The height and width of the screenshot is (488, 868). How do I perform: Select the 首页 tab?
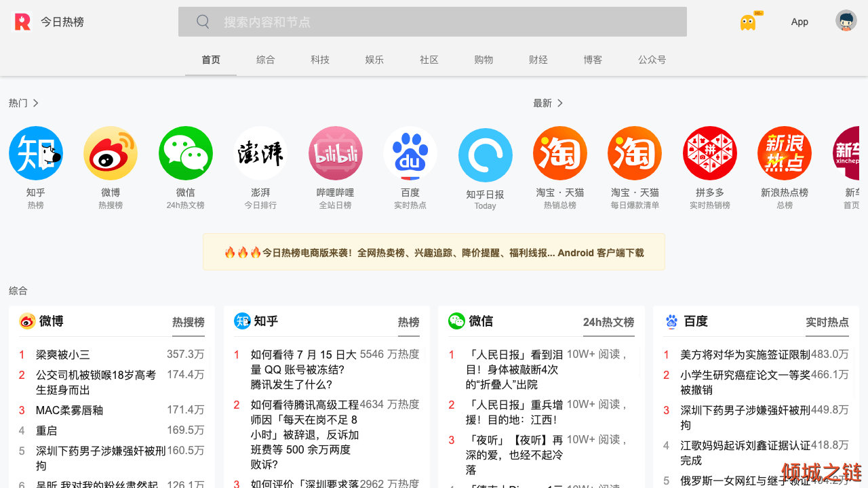coord(211,60)
